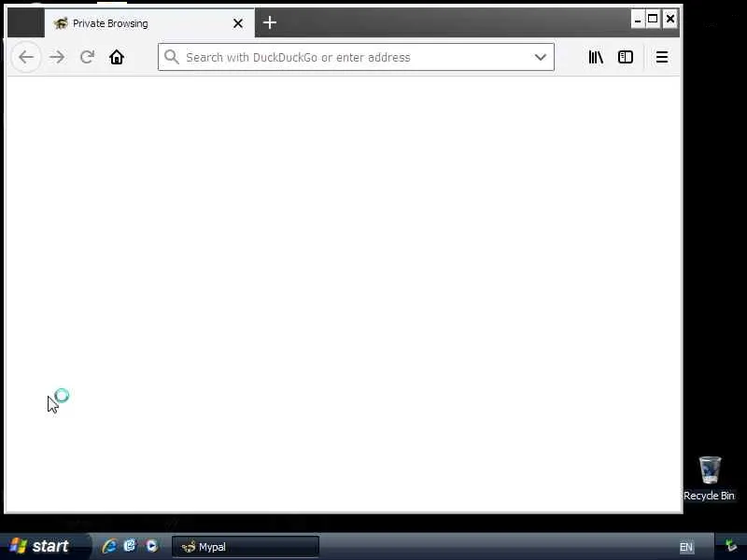Click the system tray icon
The width and height of the screenshot is (747, 560).
click(x=731, y=546)
